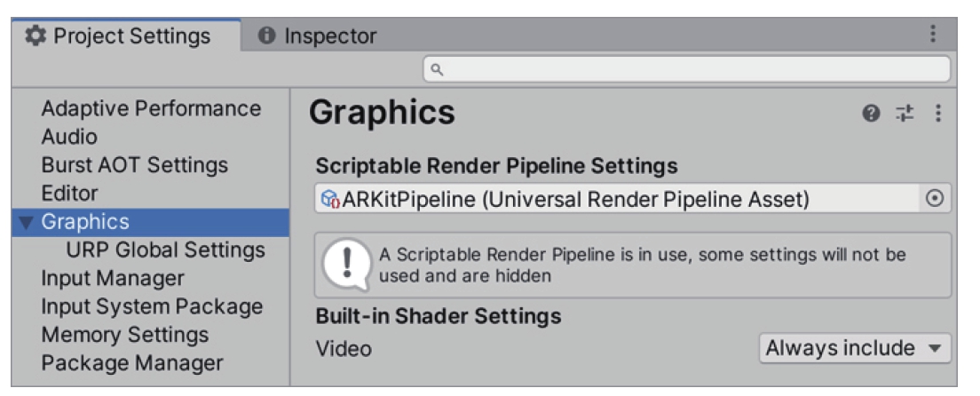980x396 pixels.
Task: Collapse the Graphics tree arrow
Action: 26,223
